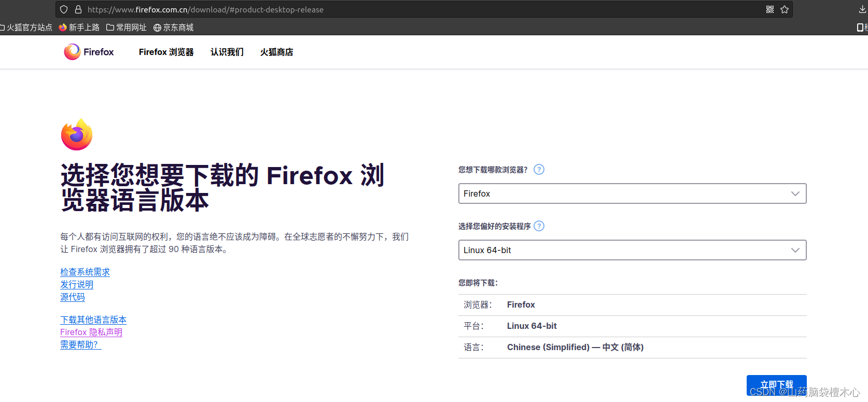Click the 您即将下载 heading text
The image size is (868, 402).
pos(478,283)
